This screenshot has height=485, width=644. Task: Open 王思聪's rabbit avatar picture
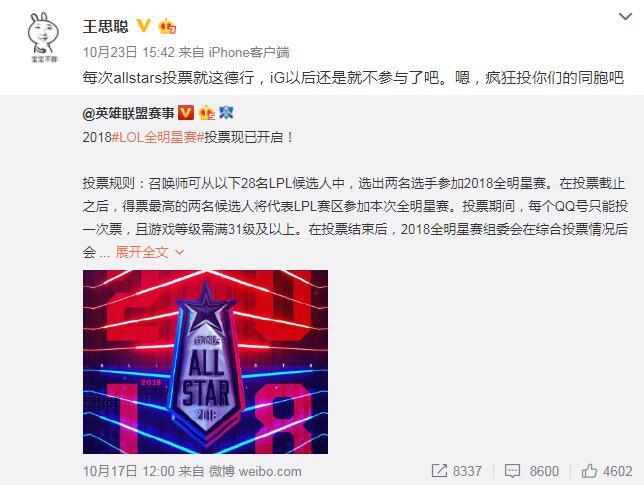tap(44, 38)
